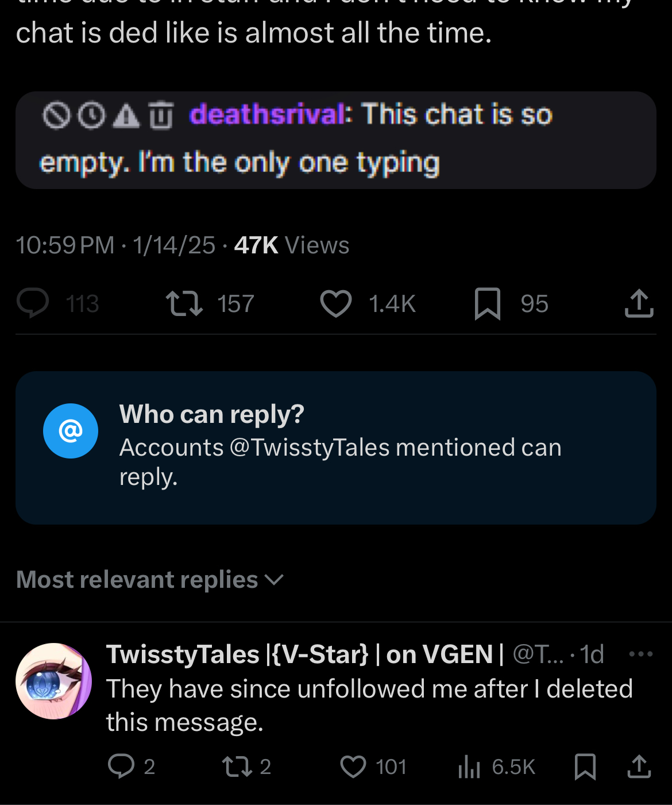The width and height of the screenshot is (672, 805).
Task: Click the reply icon on main tweet
Action: click(x=33, y=303)
